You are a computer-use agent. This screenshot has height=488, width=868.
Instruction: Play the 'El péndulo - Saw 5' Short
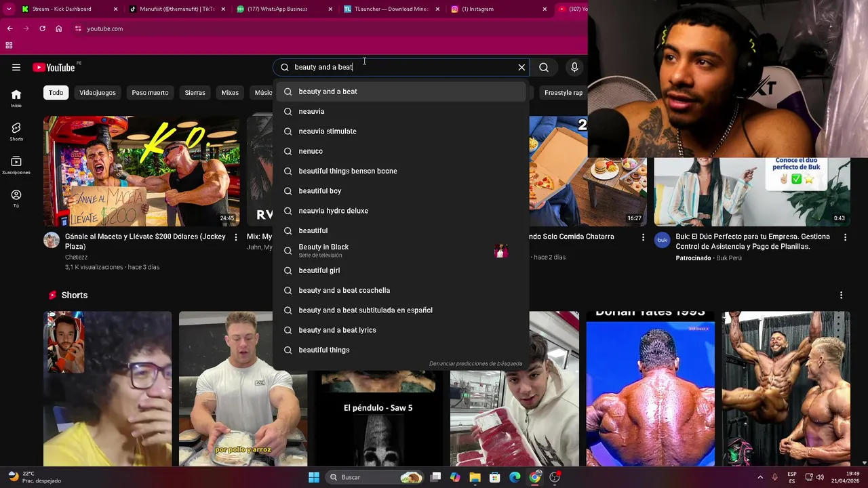[378, 418]
